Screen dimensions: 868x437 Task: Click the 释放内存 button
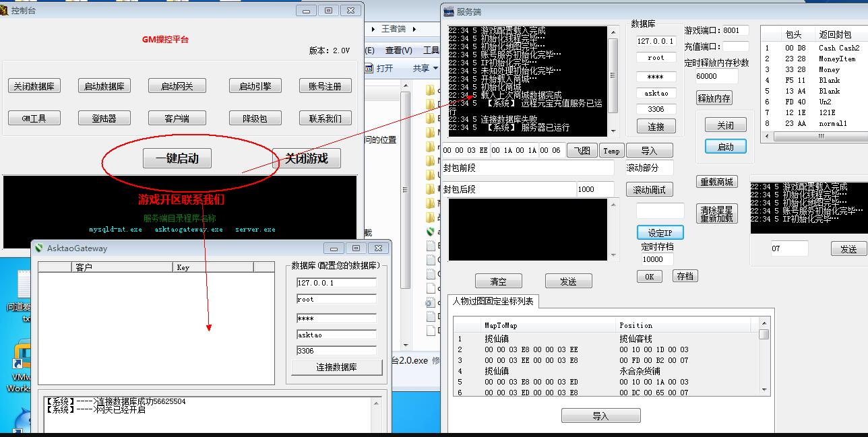(714, 98)
